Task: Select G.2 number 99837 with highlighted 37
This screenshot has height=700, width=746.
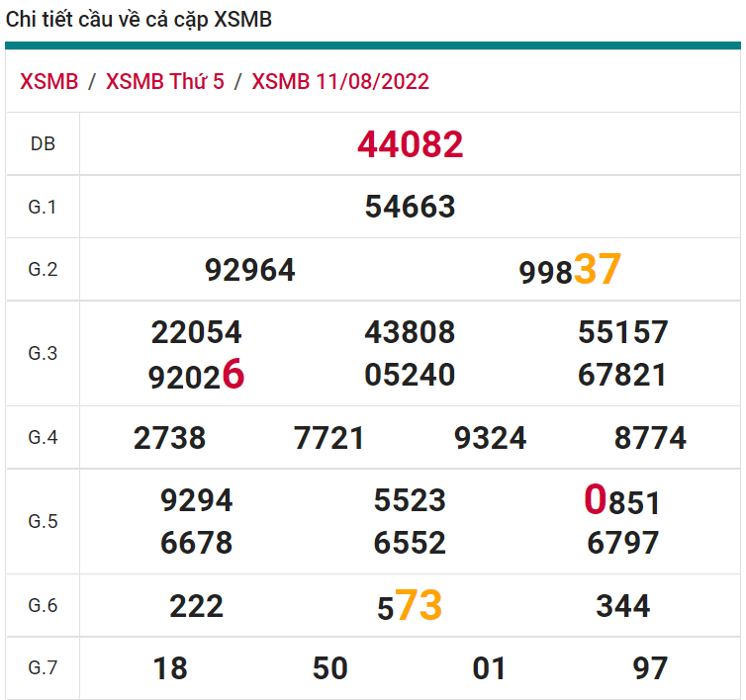Action: pyautogui.click(x=570, y=270)
